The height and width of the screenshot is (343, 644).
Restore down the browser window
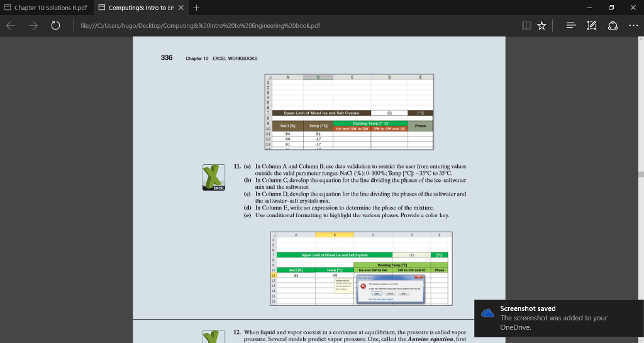(x=611, y=8)
